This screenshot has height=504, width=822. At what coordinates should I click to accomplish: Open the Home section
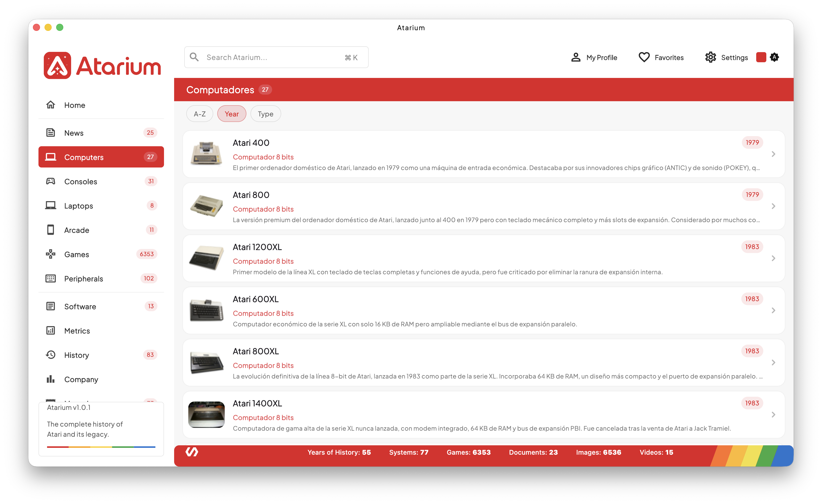tap(101, 105)
